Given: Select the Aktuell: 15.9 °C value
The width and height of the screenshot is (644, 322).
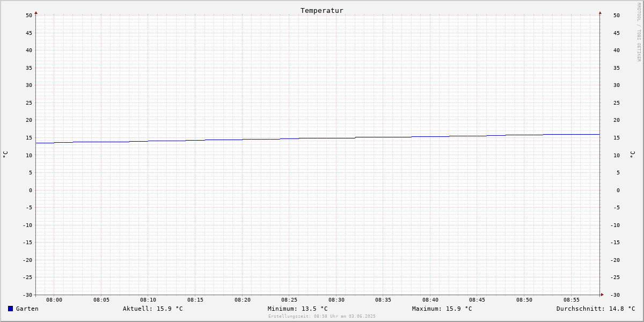Looking at the screenshot, I should click(153, 309).
